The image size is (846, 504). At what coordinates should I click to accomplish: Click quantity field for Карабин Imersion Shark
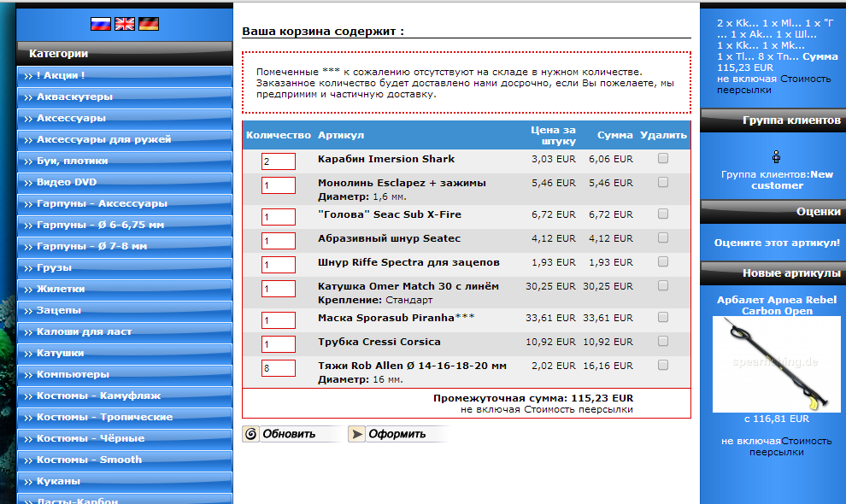coord(279,161)
